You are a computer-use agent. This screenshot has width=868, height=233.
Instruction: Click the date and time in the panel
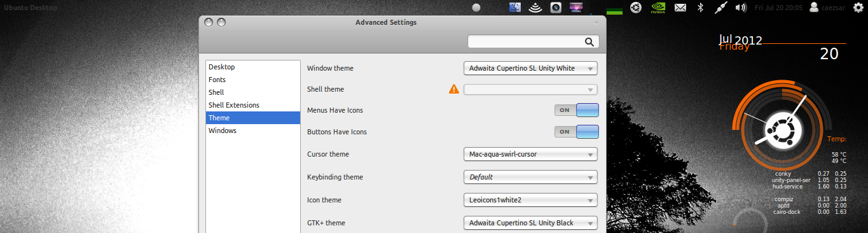[x=778, y=8]
